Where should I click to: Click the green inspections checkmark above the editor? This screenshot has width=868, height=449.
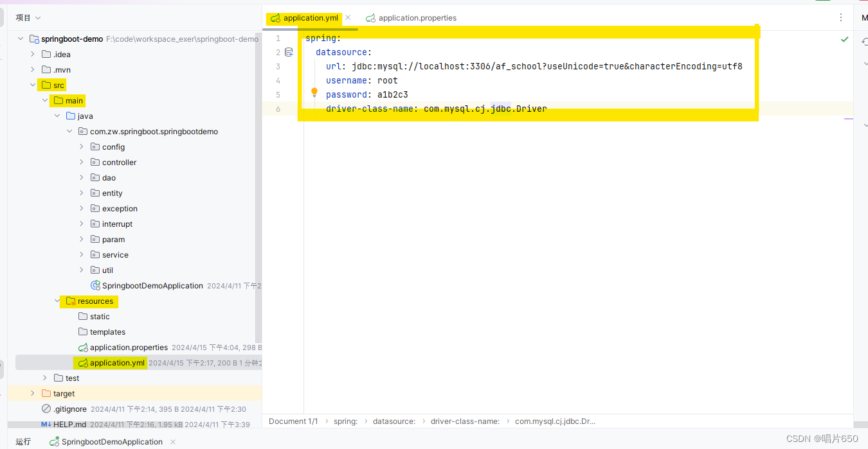[x=844, y=39]
